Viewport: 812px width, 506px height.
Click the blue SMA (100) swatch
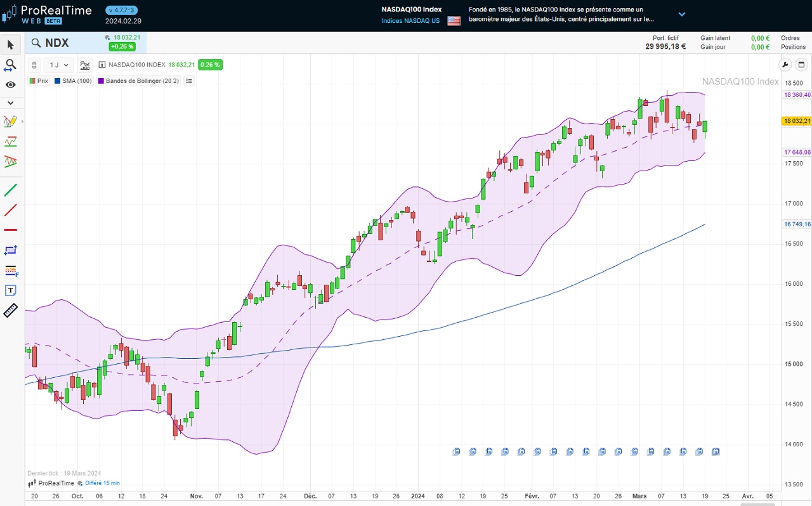coord(57,81)
